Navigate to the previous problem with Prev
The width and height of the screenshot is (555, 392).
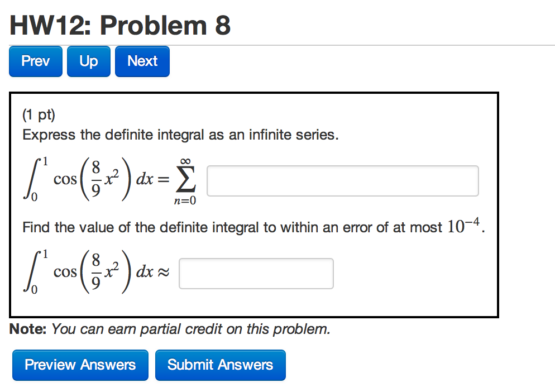[35, 61]
